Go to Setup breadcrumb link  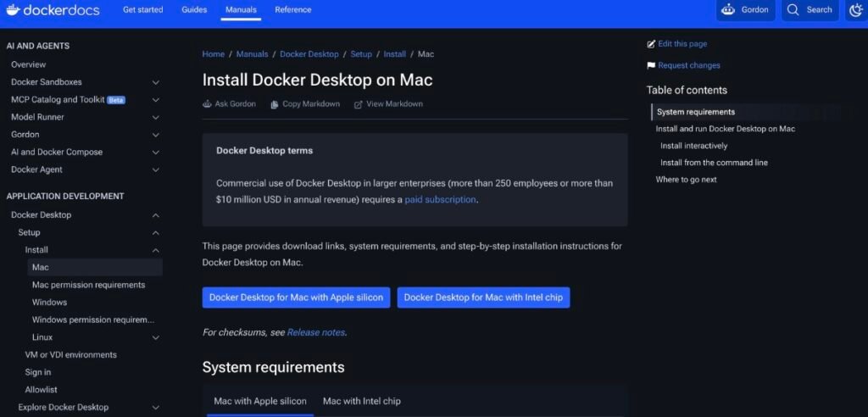[361, 54]
